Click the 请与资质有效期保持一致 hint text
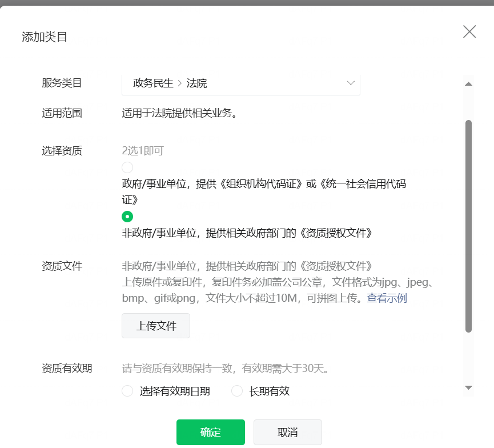This screenshot has height=448, width=494. click(225, 368)
